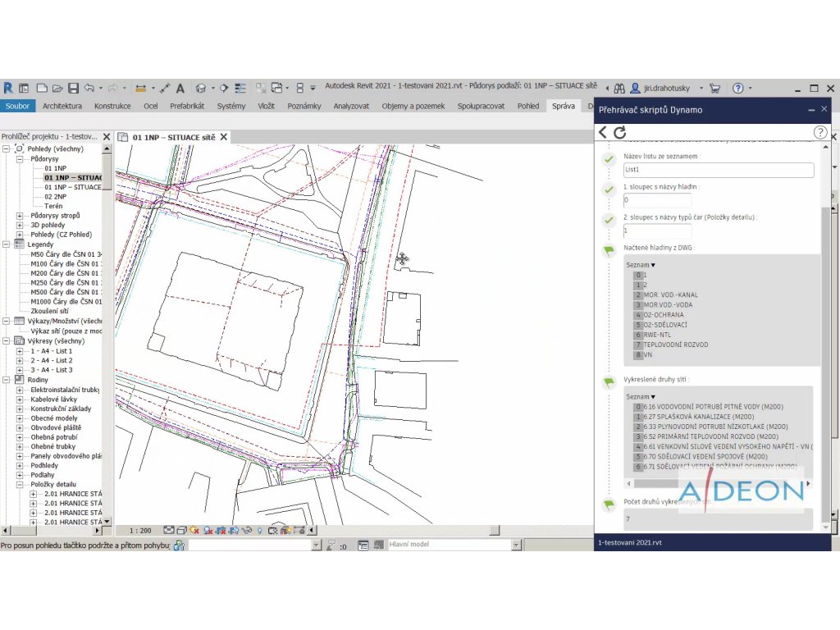The image size is (840, 630).
Task: Click the Undo arrow icon
Action: tap(89, 88)
